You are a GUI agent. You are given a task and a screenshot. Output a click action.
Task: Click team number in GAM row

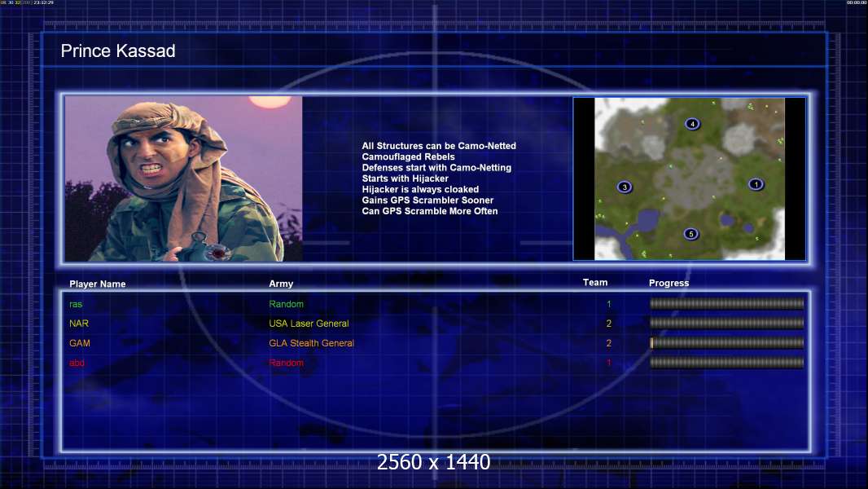pos(609,343)
